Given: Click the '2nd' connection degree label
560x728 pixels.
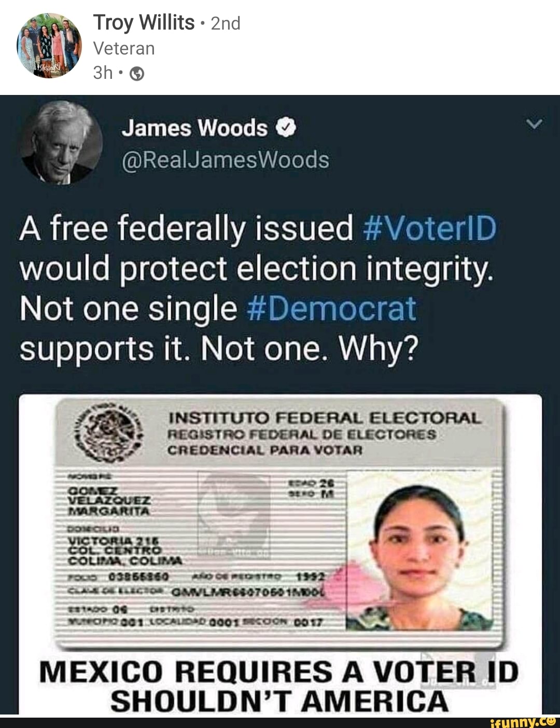Looking at the screenshot, I should coord(226,23).
